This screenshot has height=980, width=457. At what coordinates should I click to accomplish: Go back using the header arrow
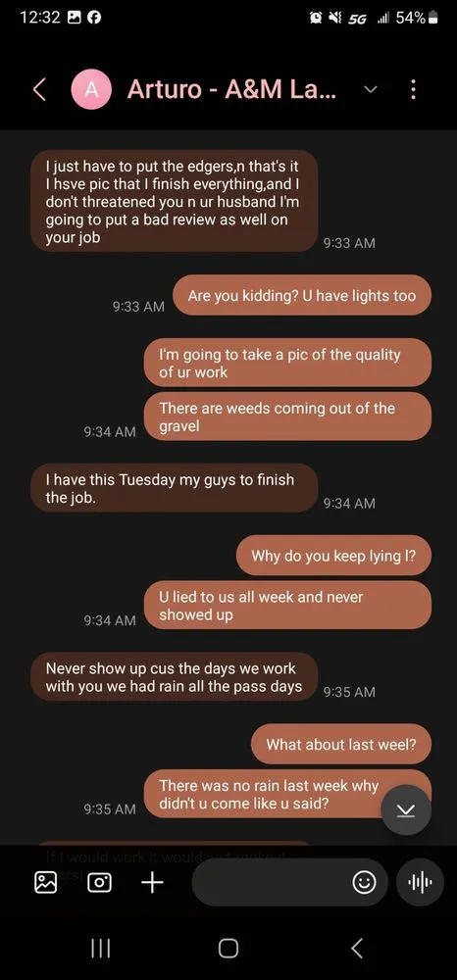click(39, 90)
